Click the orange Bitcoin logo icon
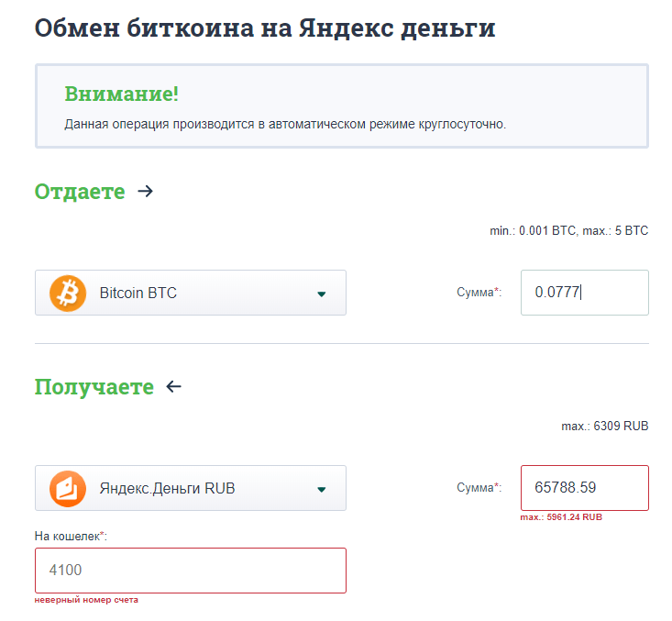The image size is (672, 621). click(x=67, y=294)
